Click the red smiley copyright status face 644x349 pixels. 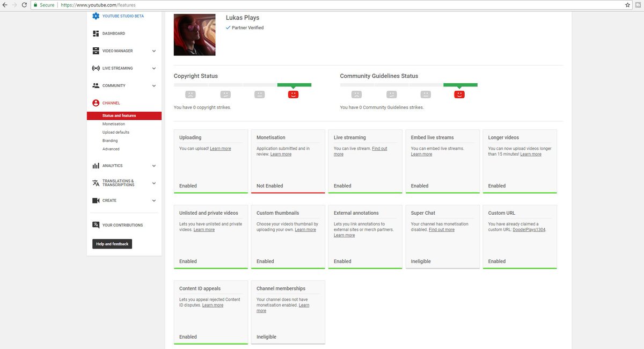click(x=293, y=94)
